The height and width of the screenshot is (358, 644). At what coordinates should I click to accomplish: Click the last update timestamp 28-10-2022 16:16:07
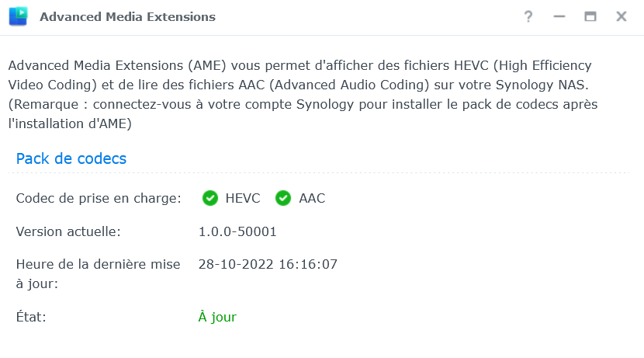268,264
